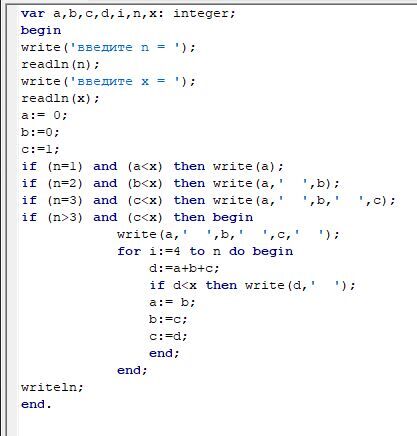
Task: Click the d:=a+b+c; statement
Action: 184,268
